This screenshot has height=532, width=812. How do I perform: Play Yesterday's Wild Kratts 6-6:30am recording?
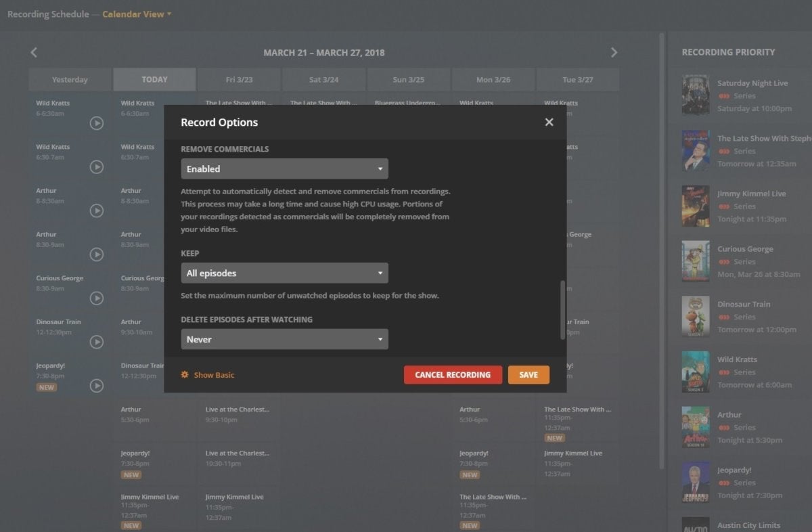[97, 123]
